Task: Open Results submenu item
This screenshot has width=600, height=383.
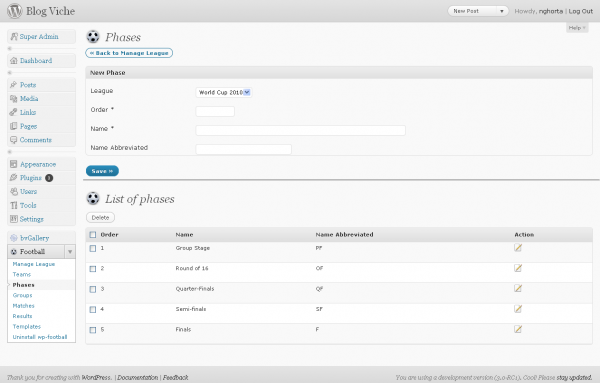Action: coord(22,316)
